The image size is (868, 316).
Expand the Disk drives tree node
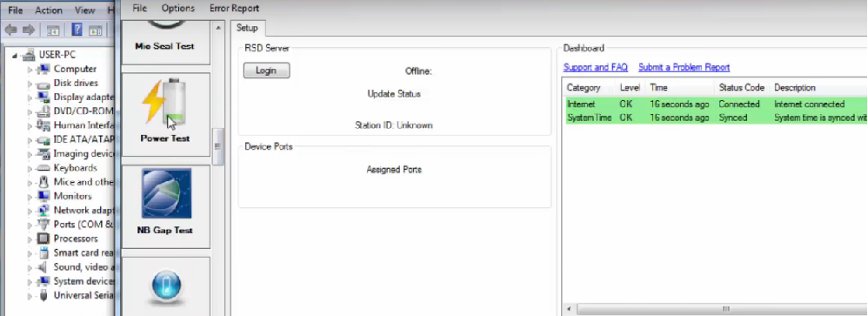tap(30, 84)
